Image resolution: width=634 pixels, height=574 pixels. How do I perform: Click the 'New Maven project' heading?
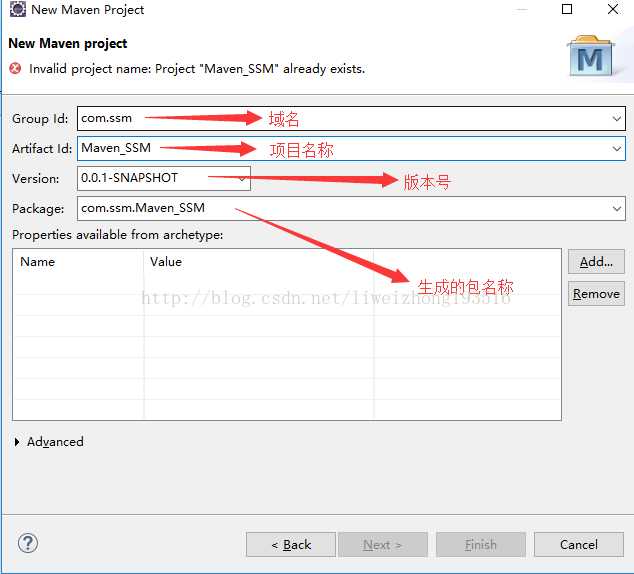tap(68, 43)
